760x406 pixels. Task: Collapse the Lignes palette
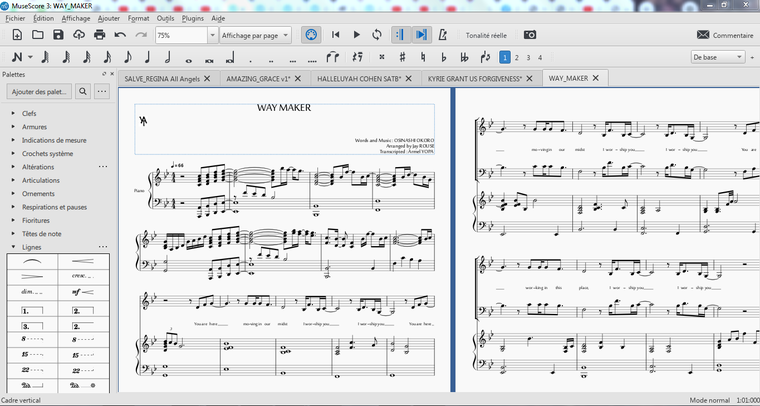coord(13,246)
